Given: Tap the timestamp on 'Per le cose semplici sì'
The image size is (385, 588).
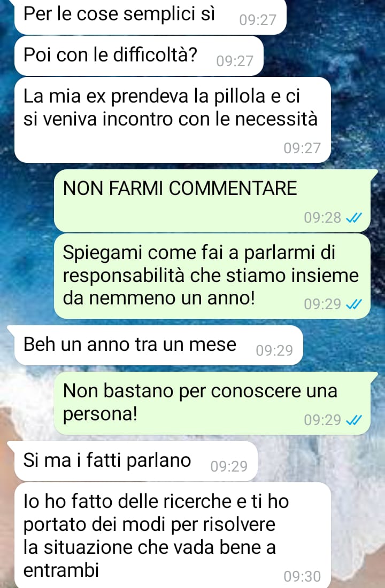Looking at the screenshot, I should click(258, 20).
